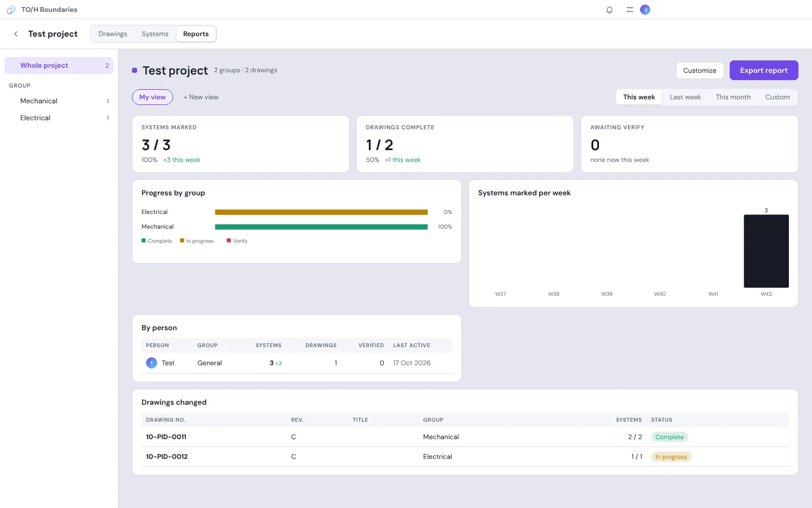This screenshot has height=508, width=812.
Task: Click the Electrical progress bar
Action: click(x=321, y=212)
